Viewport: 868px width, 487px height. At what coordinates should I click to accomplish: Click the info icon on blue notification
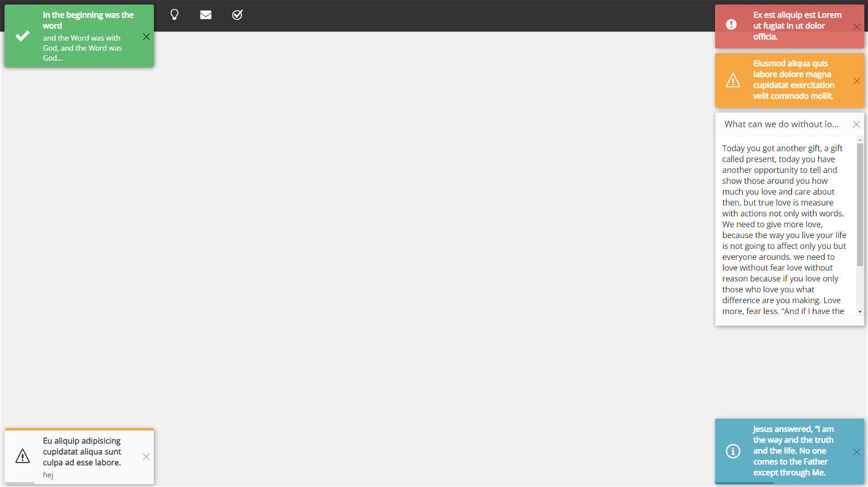(733, 451)
